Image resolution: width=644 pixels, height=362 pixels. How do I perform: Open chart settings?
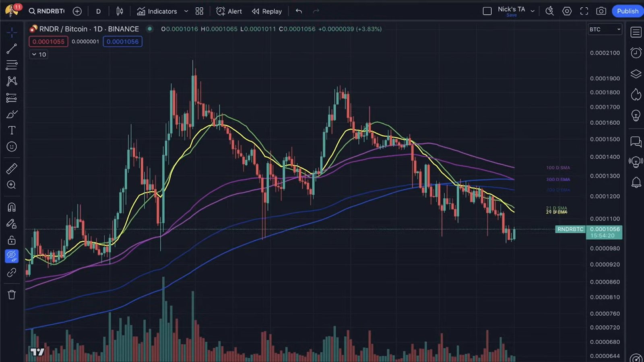click(x=567, y=11)
